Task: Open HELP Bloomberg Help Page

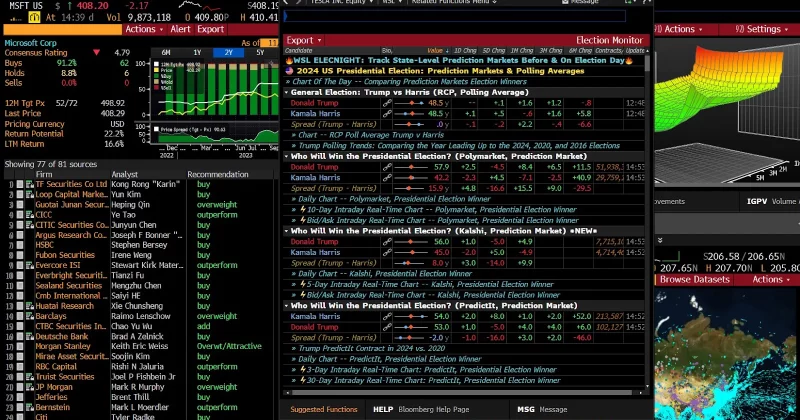Action: tap(421, 410)
